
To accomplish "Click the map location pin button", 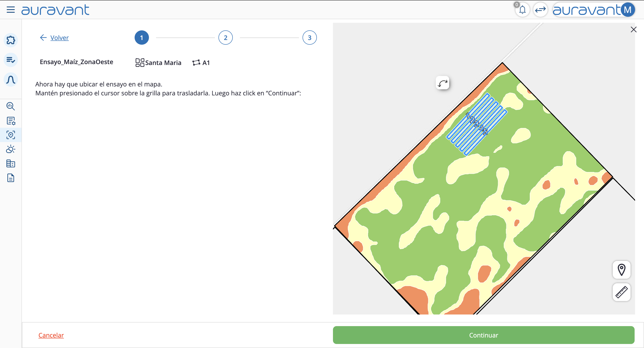I will pyautogui.click(x=621, y=270).
